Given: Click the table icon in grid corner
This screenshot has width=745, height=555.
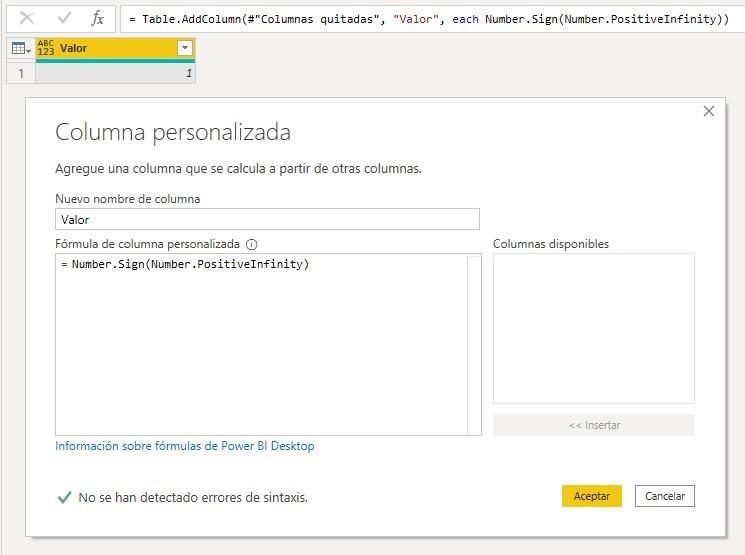Looking at the screenshot, I should tap(19, 48).
